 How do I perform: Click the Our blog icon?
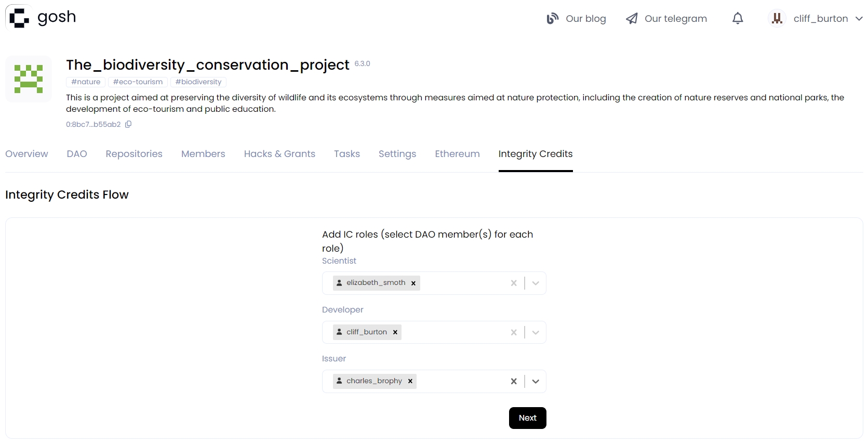pyautogui.click(x=552, y=19)
